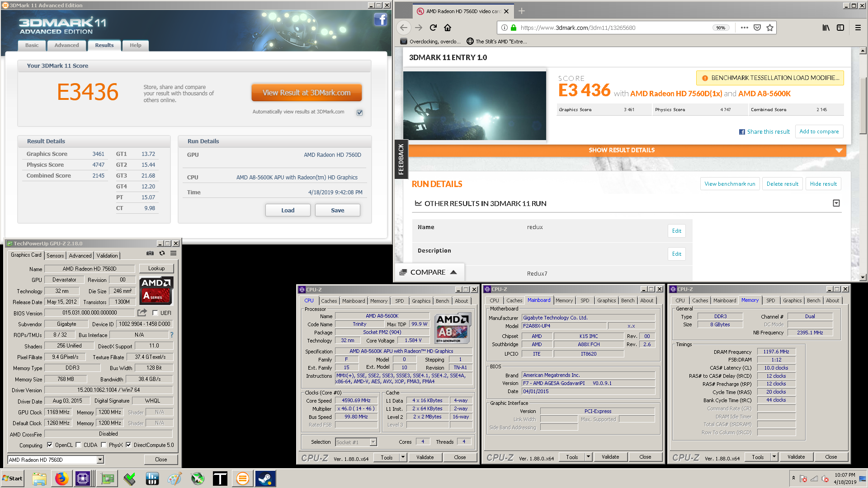
Task: Edit the result Name field
Action: tap(676, 231)
